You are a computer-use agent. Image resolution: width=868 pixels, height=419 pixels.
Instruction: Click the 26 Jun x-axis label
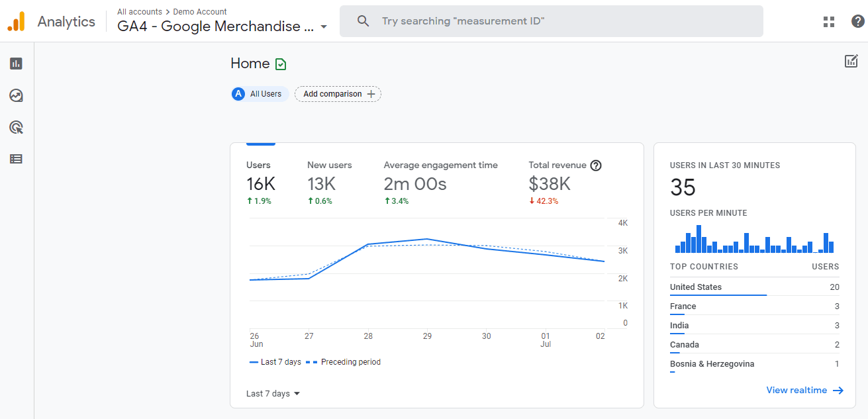pyautogui.click(x=256, y=340)
